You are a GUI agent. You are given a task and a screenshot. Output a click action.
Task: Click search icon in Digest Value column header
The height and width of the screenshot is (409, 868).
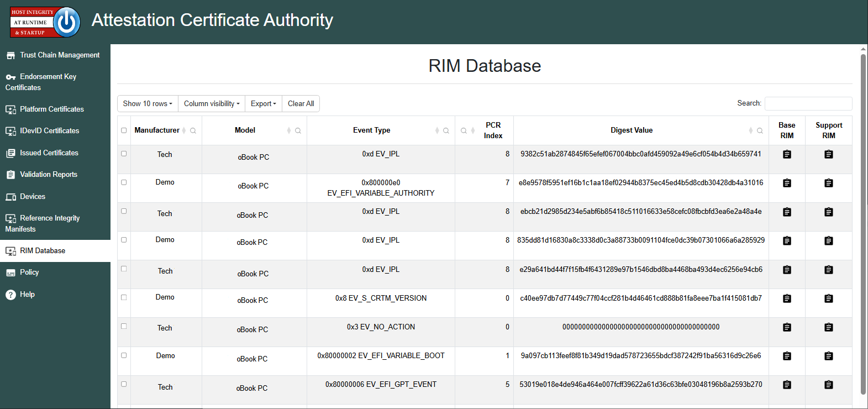coord(760,131)
